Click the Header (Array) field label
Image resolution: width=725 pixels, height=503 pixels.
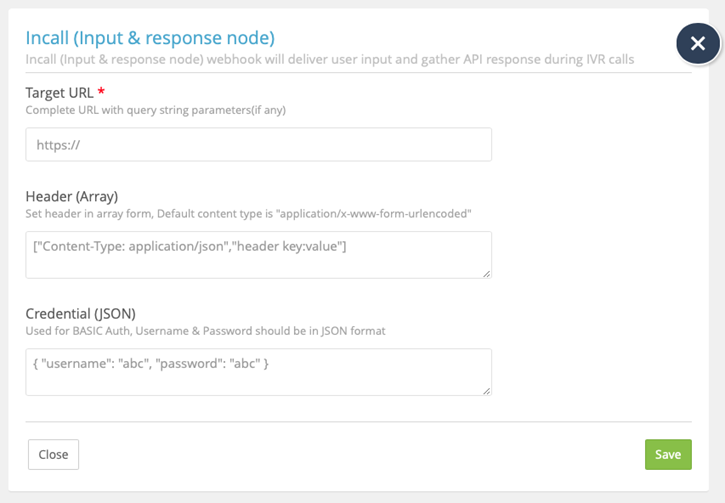pos(72,196)
